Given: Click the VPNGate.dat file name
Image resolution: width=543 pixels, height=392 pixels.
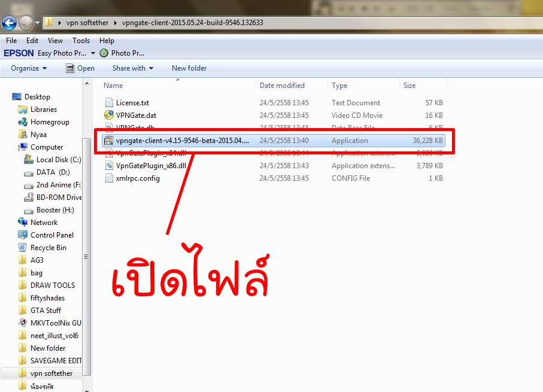Looking at the screenshot, I should (x=136, y=116).
